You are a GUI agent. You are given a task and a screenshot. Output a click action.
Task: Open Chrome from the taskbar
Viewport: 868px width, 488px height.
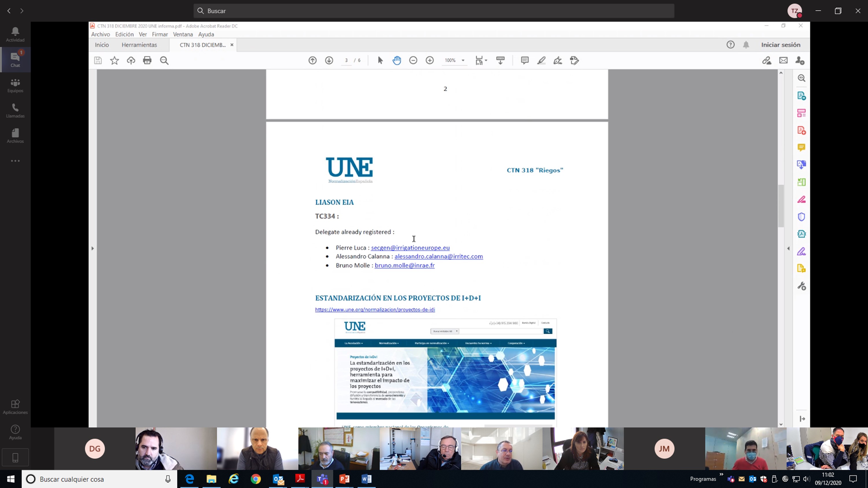point(256,479)
